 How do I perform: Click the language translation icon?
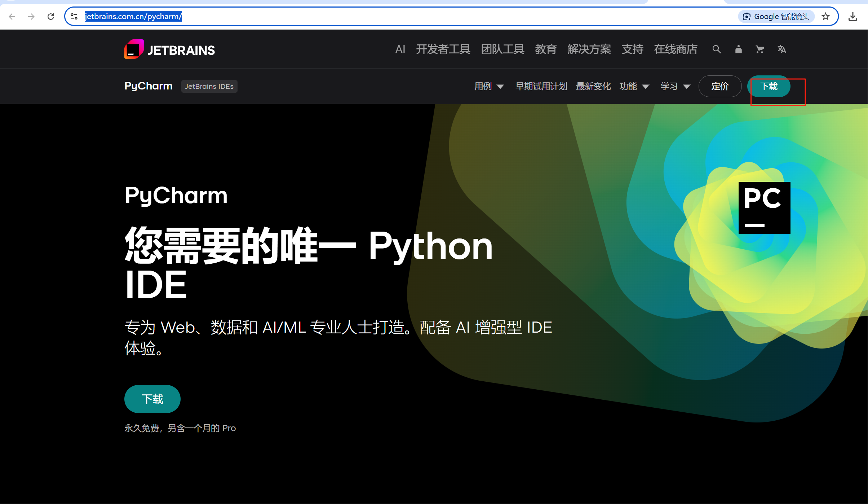[781, 49]
